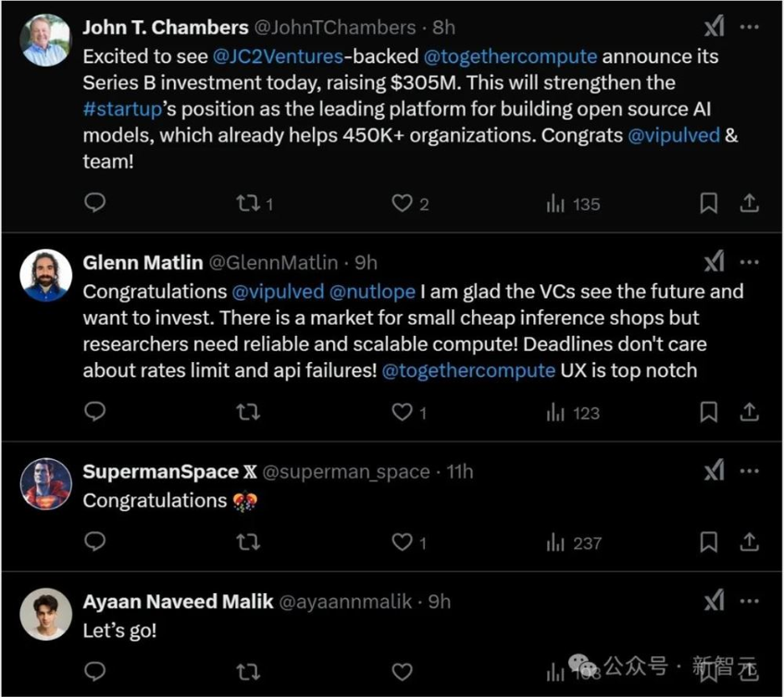
Task: Like John T. Chambers' tweet
Action: click(x=401, y=203)
